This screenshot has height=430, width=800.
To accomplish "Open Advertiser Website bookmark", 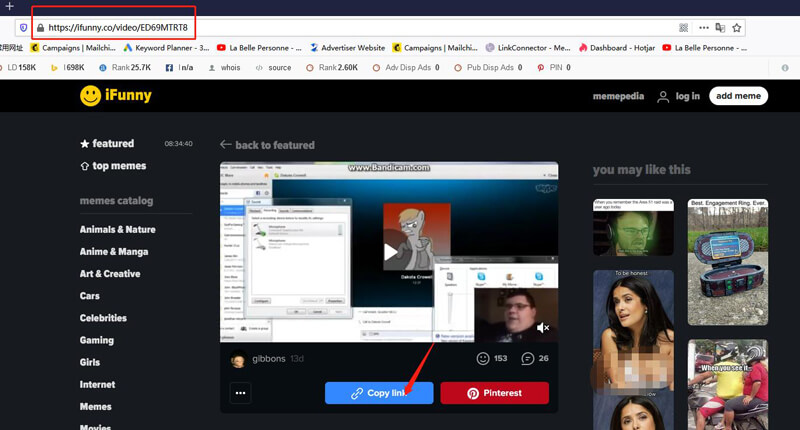I will coord(347,47).
